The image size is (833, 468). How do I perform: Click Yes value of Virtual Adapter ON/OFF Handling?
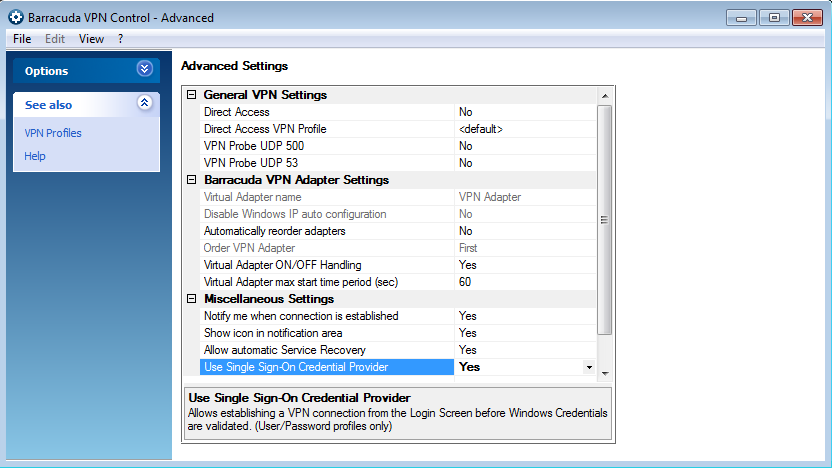[468, 265]
